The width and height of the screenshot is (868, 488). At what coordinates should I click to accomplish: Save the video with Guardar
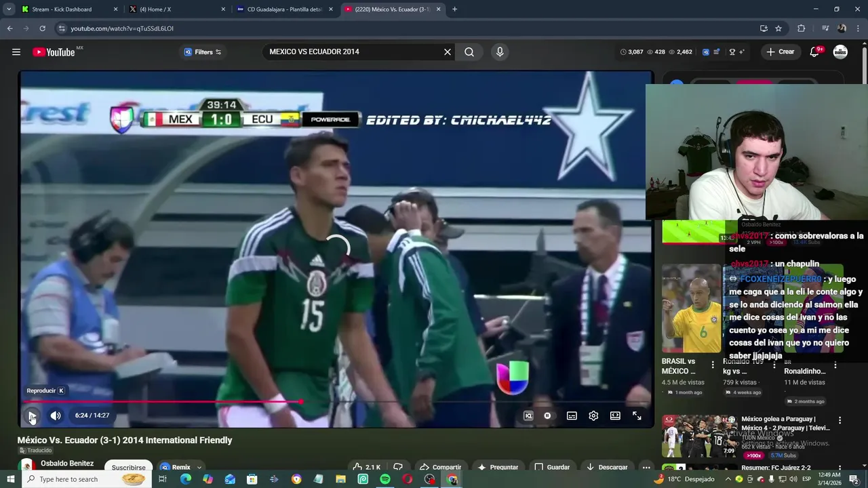tap(552, 467)
